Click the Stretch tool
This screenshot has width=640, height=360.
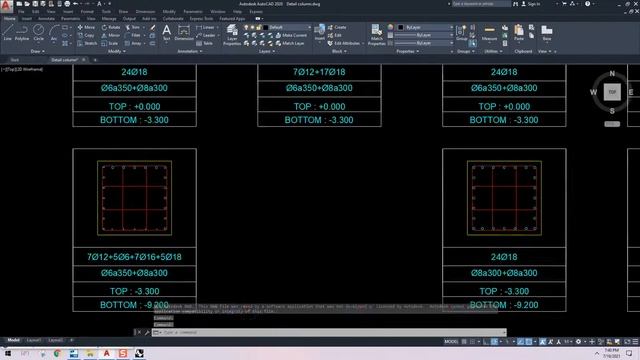[x=87, y=43]
